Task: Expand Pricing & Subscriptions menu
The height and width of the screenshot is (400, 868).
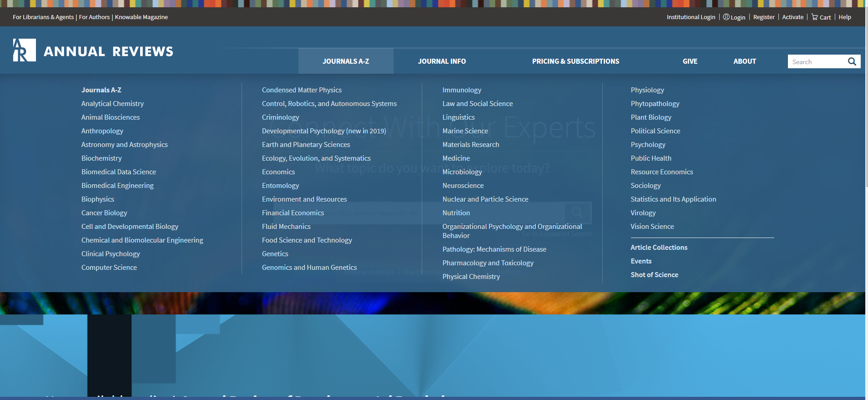Action: [x=575, y=61]
